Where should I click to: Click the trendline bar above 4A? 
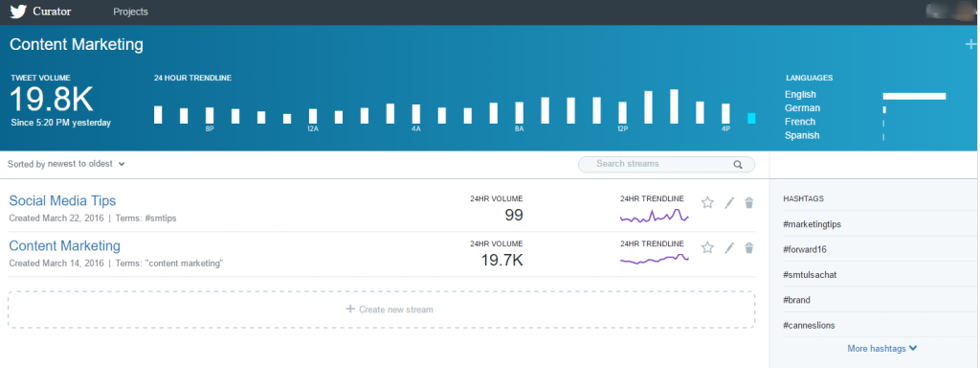coord(416,114)
